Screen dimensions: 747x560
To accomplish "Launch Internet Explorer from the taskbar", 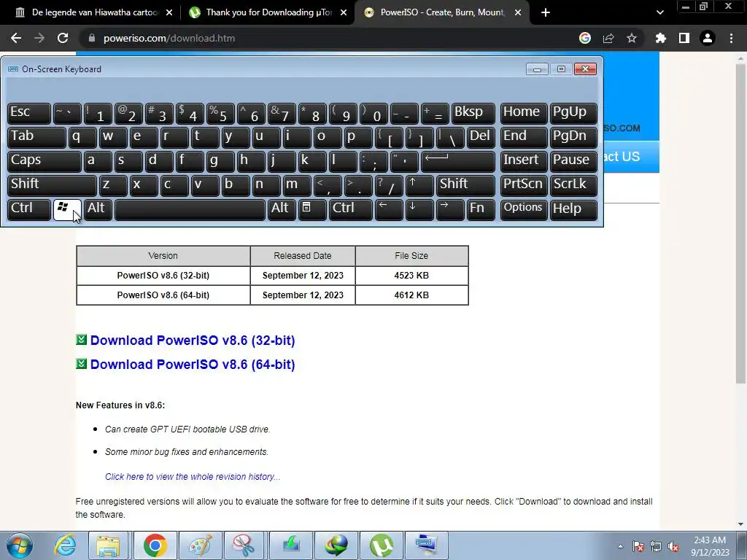I will (65, 545).
